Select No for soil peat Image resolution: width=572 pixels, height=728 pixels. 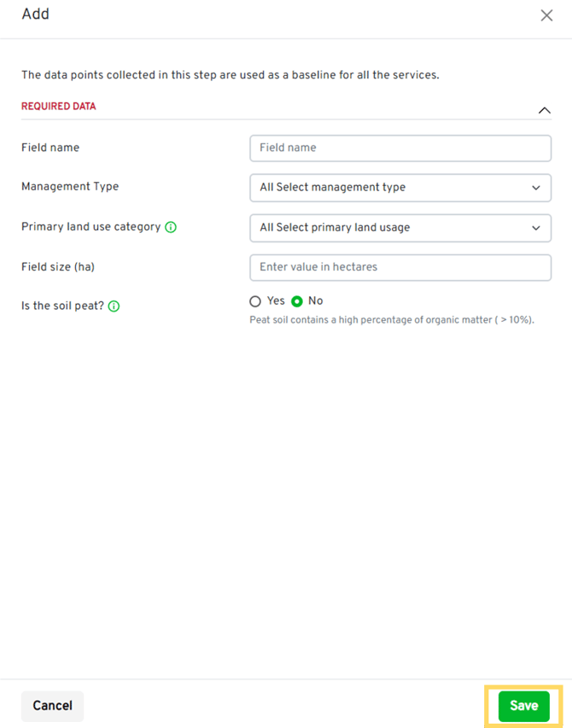click(x=297, y=301)
